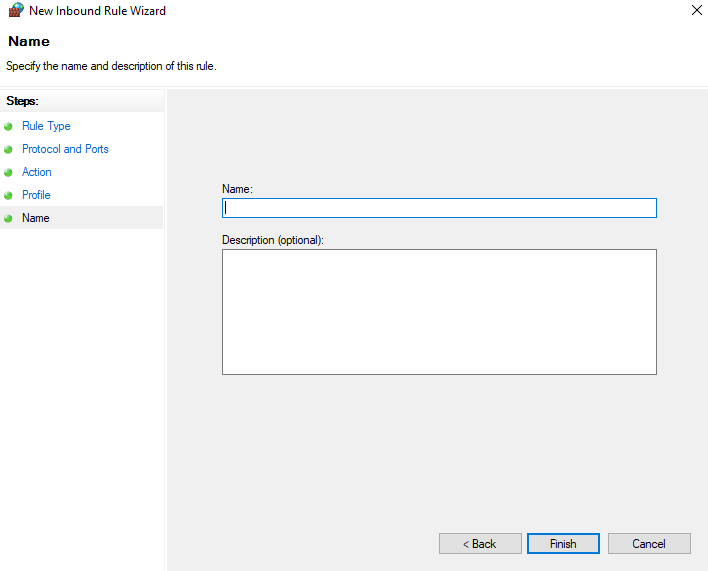Click Finish to create the rule
The width and height of the screenshot is (708, 571).
(x=563, y=544)
